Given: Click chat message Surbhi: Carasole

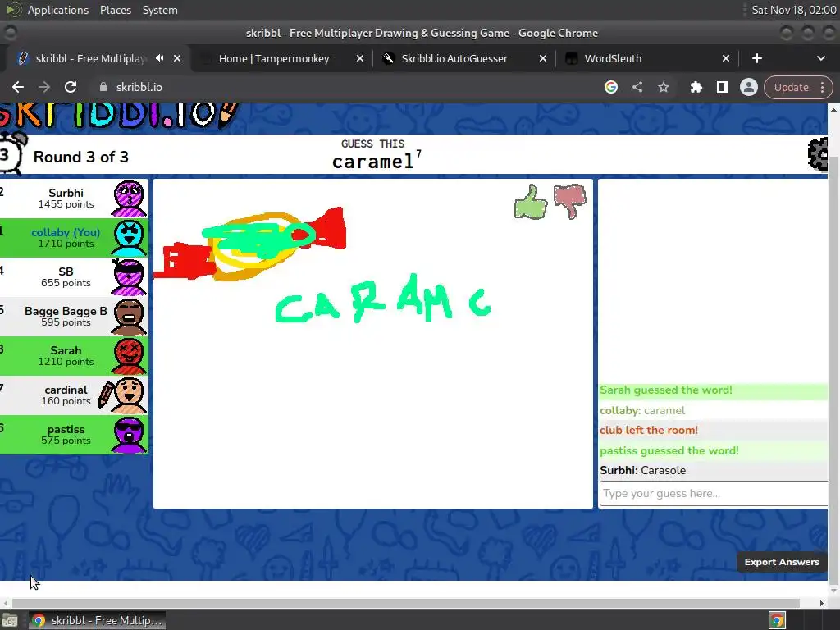Looking at the screenshot, I should point(643,470).
